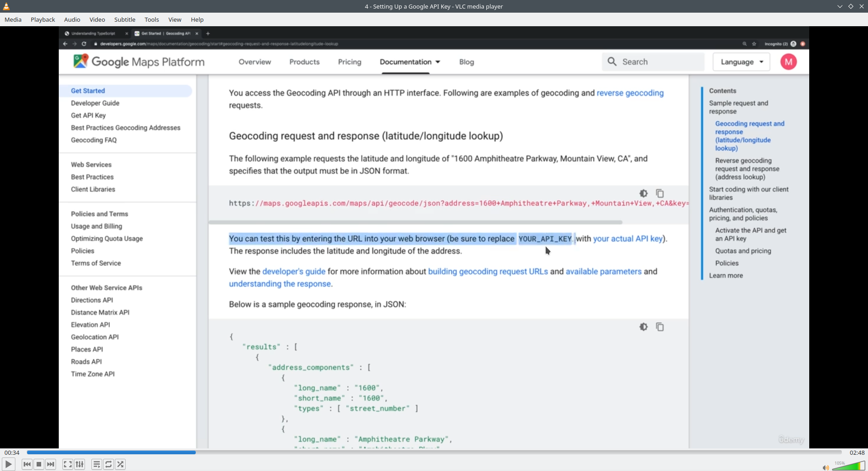Toggle random shuffle playback
This screenshot has height=471, width=868.
(x=120, y=464)
